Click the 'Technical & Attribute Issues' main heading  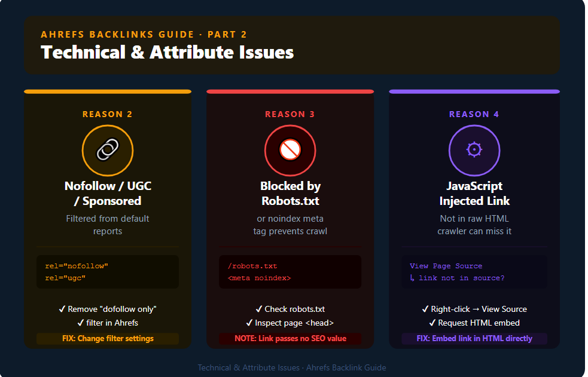point(167,52)
